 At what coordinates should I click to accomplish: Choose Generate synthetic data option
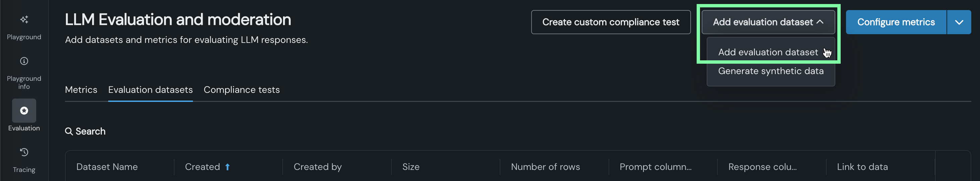coord(770,71)
